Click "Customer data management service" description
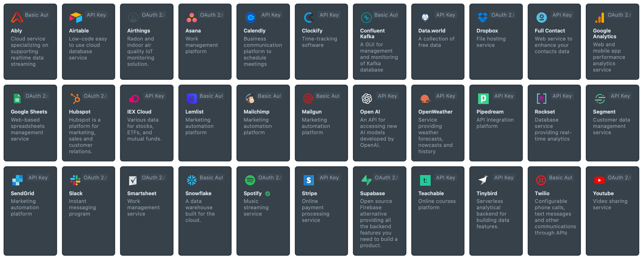The image size is (644, 259). (612, 126)
